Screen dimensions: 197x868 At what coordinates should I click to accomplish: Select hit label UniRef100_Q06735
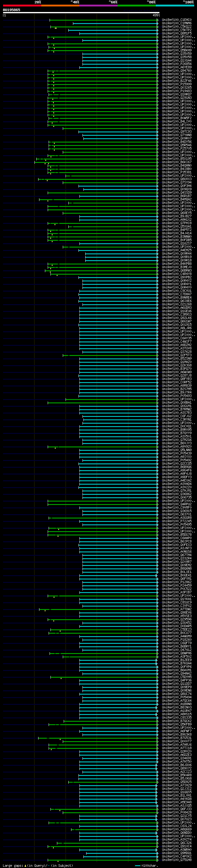pos(176,497)
